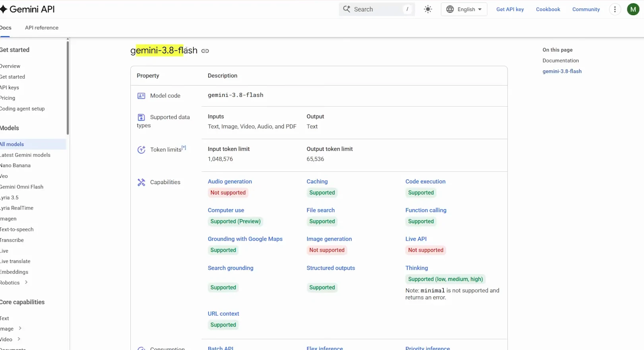The width and height of the screenshot is (644, 350).
Task: Open the three-dot more options menu
Action: coord(615,9)
